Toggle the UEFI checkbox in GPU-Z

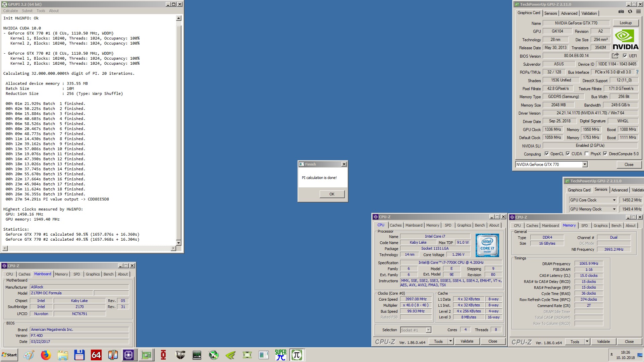625,56
